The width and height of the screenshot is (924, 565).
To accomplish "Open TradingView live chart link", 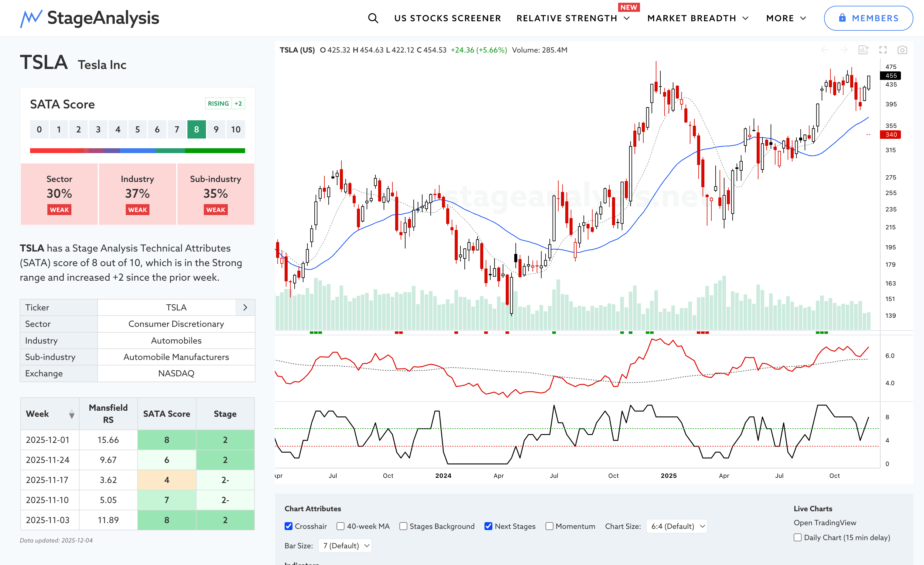I will 825,522.
